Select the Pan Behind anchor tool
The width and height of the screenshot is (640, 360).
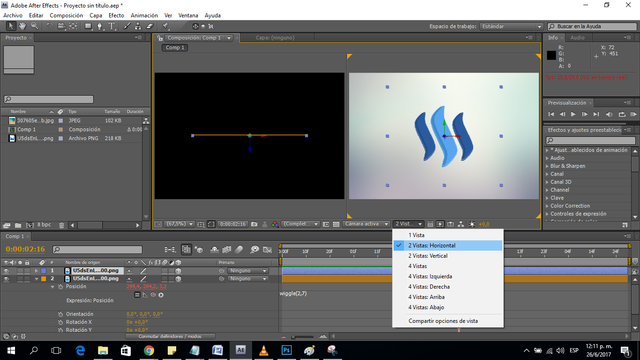point(73,26)
